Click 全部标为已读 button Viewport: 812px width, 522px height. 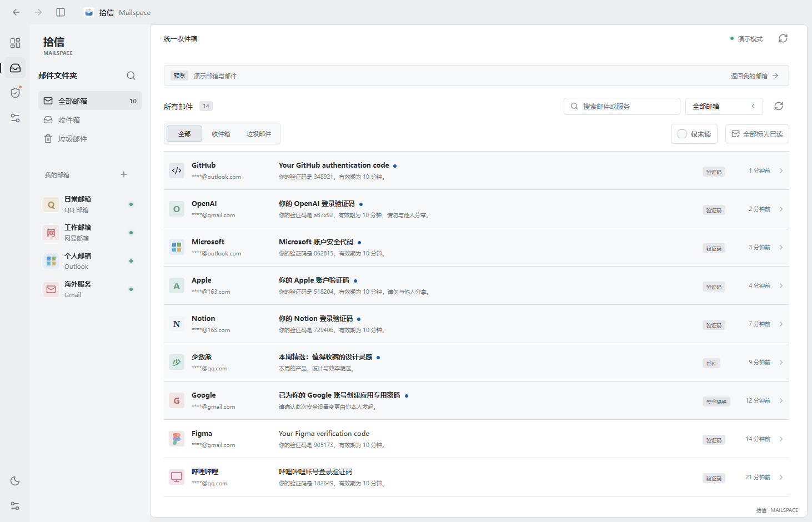tap(757, 134)
